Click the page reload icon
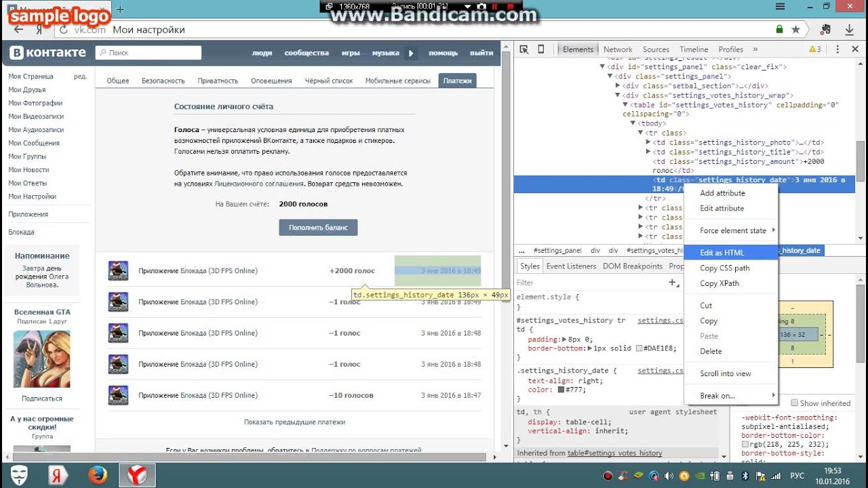The height and width of the screenshot is (488, 868). (64, 30)
